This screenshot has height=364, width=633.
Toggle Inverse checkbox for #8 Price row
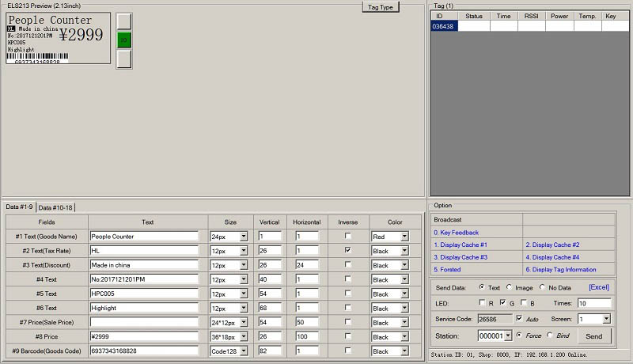pos(347,336)
